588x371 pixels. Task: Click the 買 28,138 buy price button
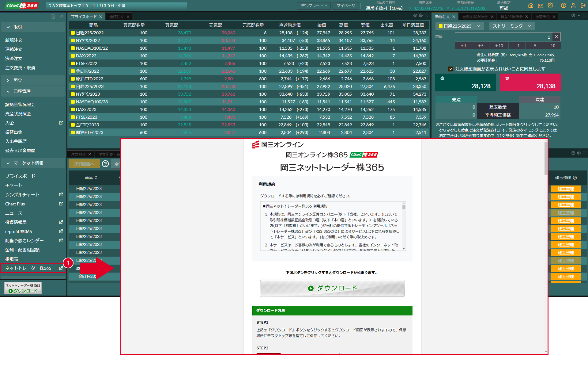click(530, 82)
